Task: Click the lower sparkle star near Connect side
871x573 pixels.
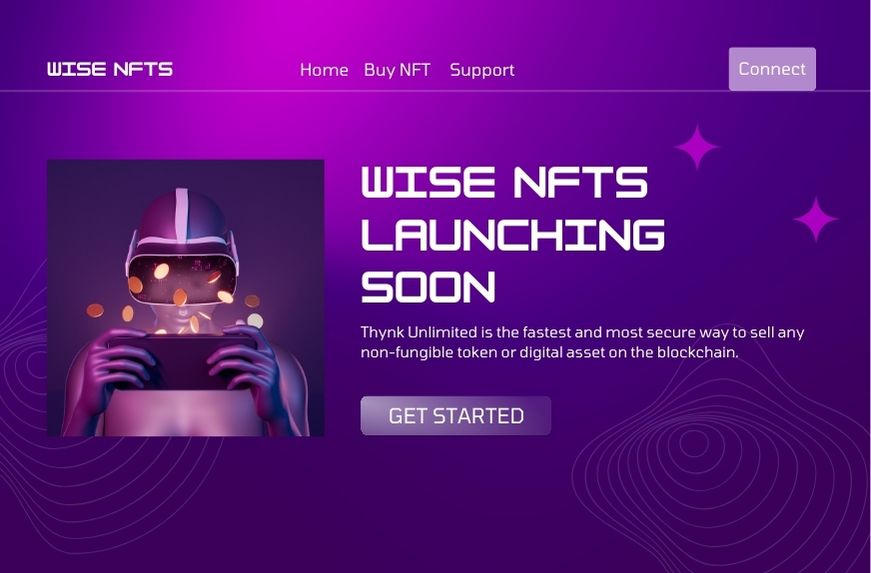Action: pos(815,219)
